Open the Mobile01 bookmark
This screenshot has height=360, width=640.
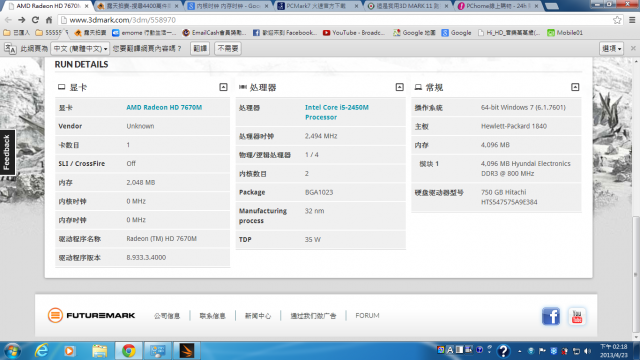pyautogui.click(x=565, y=33)
